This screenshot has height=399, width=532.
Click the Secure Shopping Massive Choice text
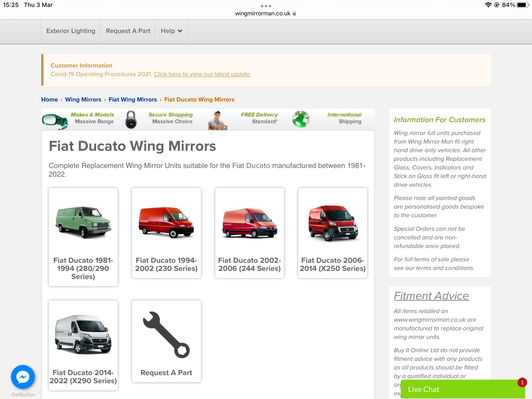point(171,118)
